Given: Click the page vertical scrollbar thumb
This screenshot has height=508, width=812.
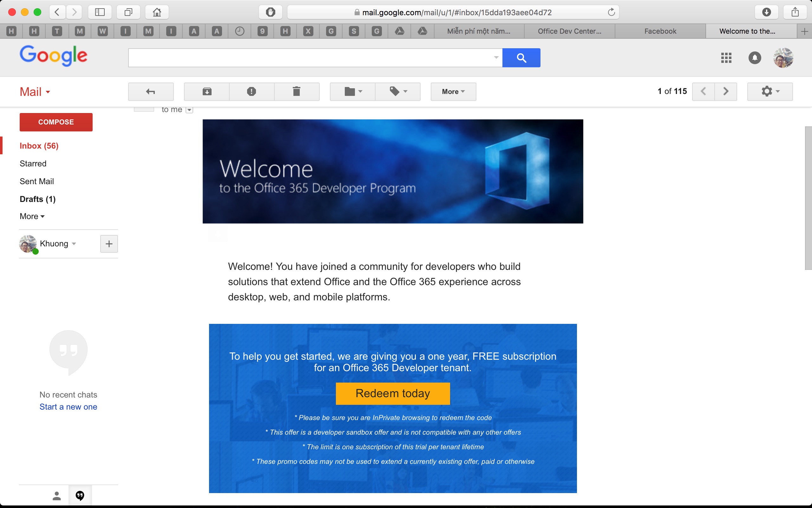Looking at the screenshot, I should click(808, 198).
